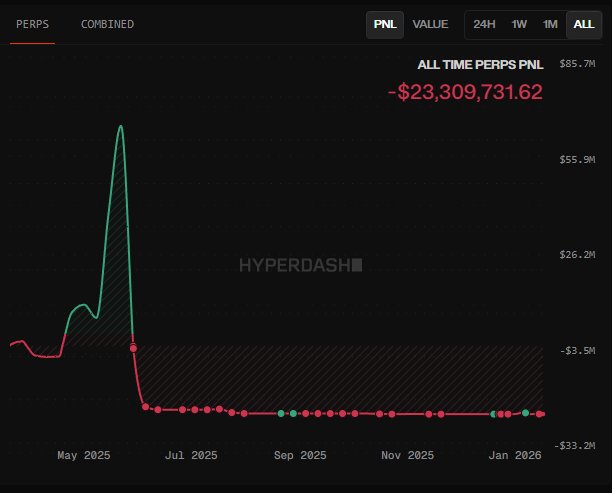Click the -$23,309,731.62 PNL value
This screenshot has width=612, height=493.
465,92
